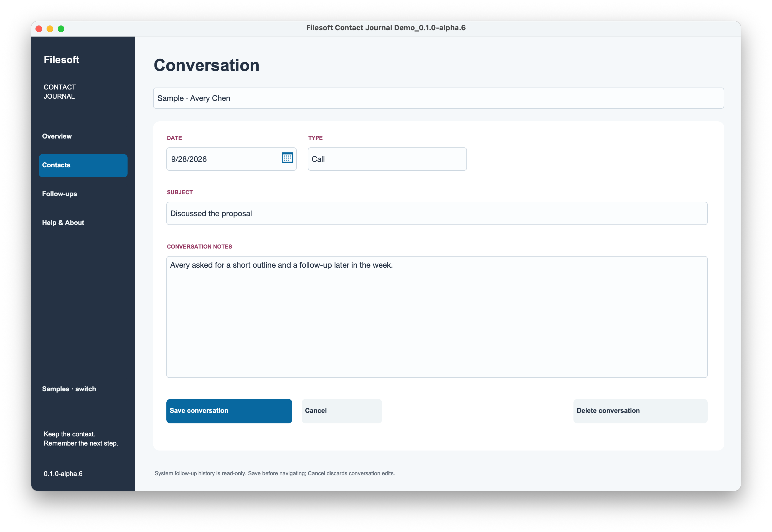Viewport: 772px width, 532px height.
Task: Open the contact selector showing Avery Chen
Action: tap(438, 98)
